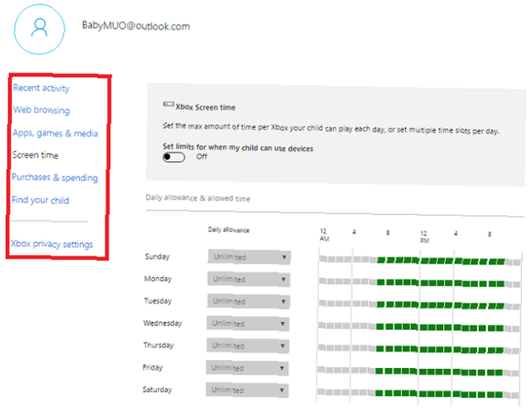
Task: Open the Thursday daily allowance dropdown
Action: pyautogui.click(x=248, y=346)
